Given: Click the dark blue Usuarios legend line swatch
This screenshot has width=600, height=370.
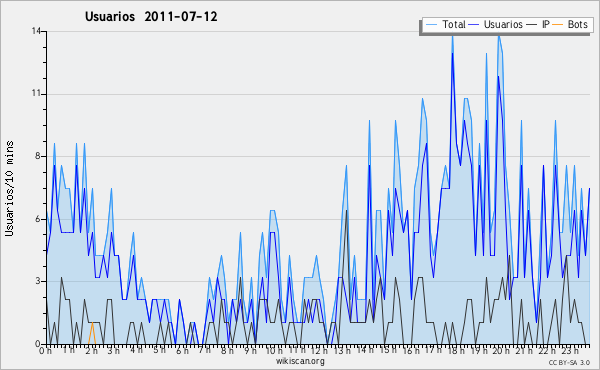Looking at the screenshot, I should point(474,25).
